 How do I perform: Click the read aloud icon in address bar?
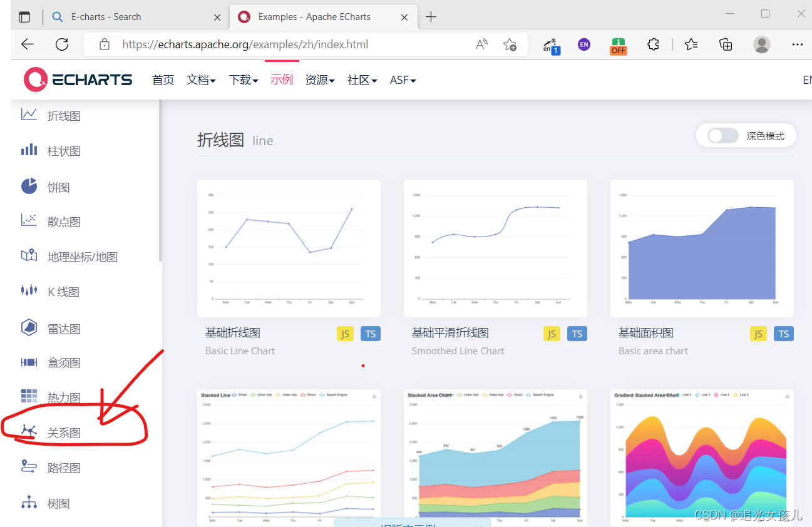481,44
